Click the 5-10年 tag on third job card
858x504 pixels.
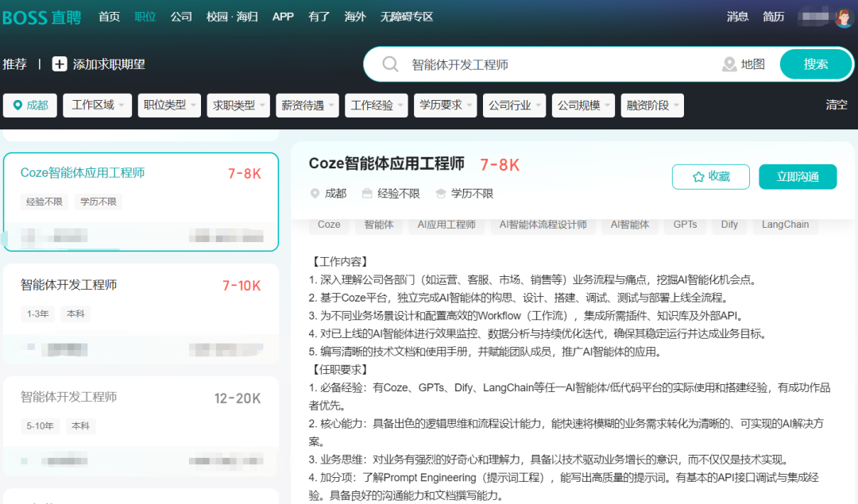[40, 426]
